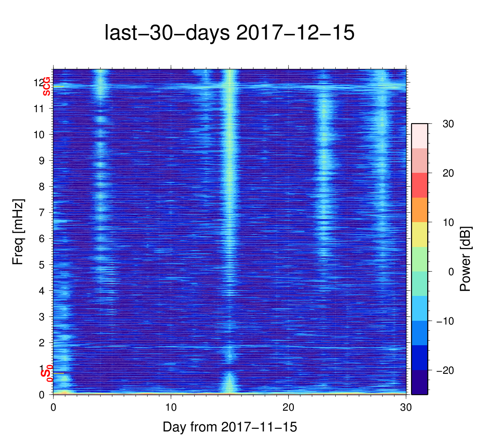This screenshot has width=486, height=448.
Task: Pick the orange swatch in the colorbar
Action: pos(419,210)
